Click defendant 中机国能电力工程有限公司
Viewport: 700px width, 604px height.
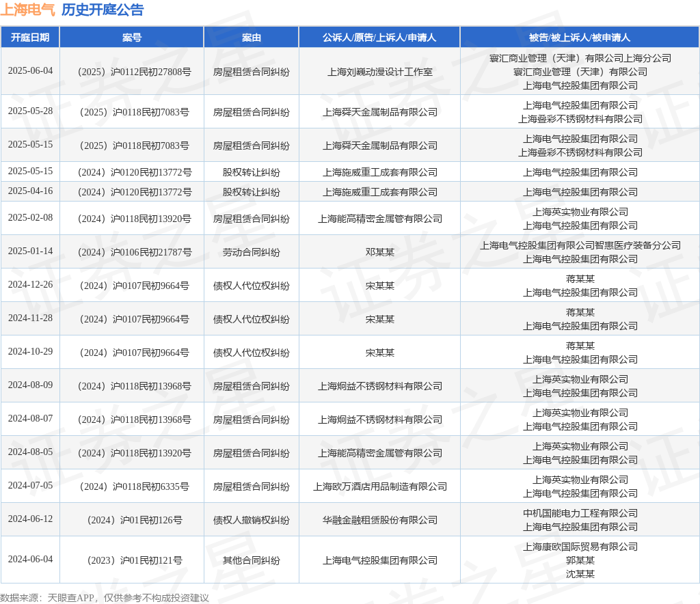coord(580,513)
